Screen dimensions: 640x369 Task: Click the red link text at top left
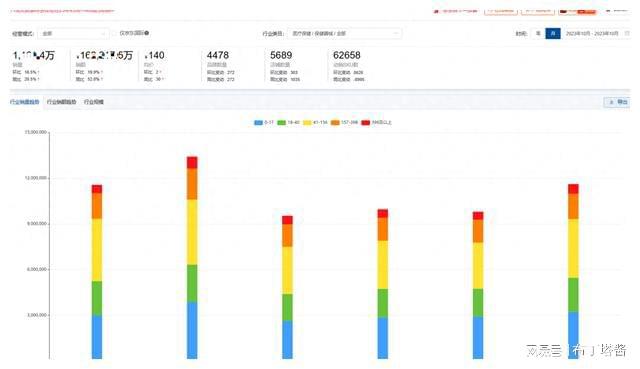tap(62, 11)
